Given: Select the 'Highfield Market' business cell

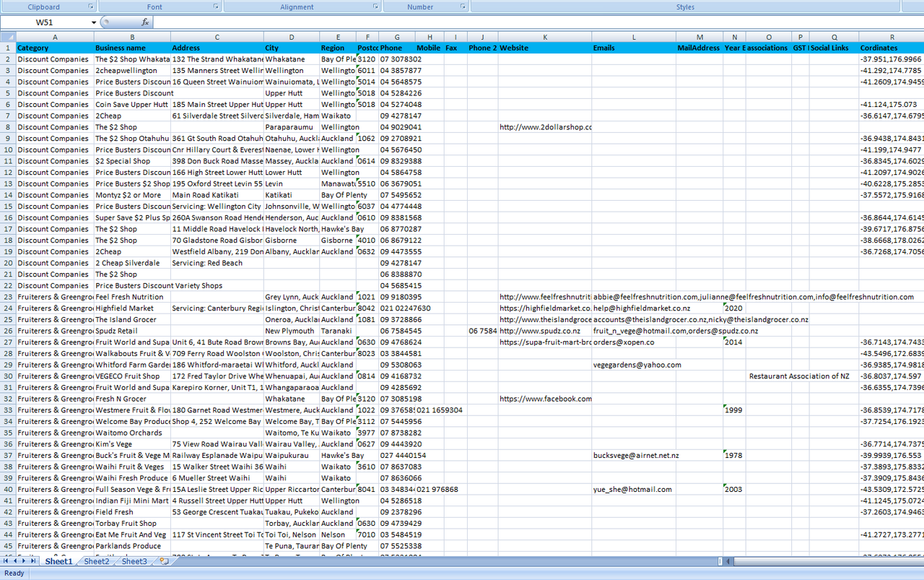Looking at the screenshot, I should click(132, 308).
